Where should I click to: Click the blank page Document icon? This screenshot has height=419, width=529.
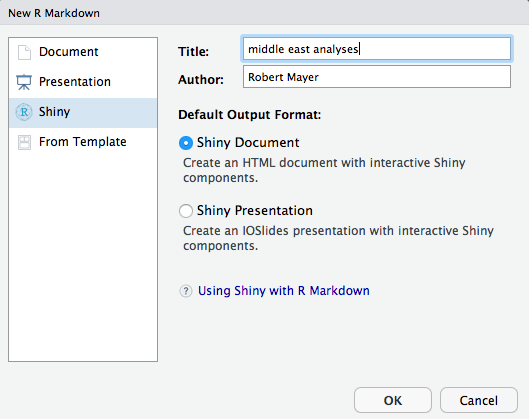pos(24,52)
